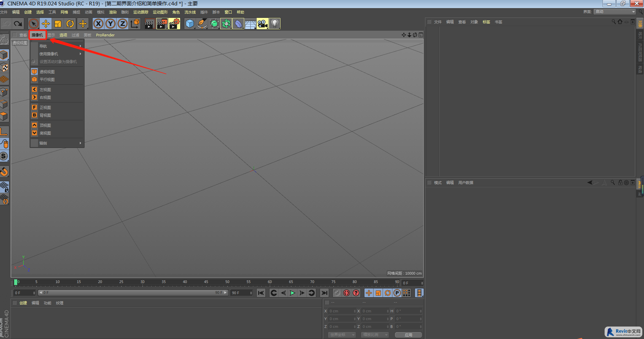
Task: Step to next frame
Action: [302, 293]
